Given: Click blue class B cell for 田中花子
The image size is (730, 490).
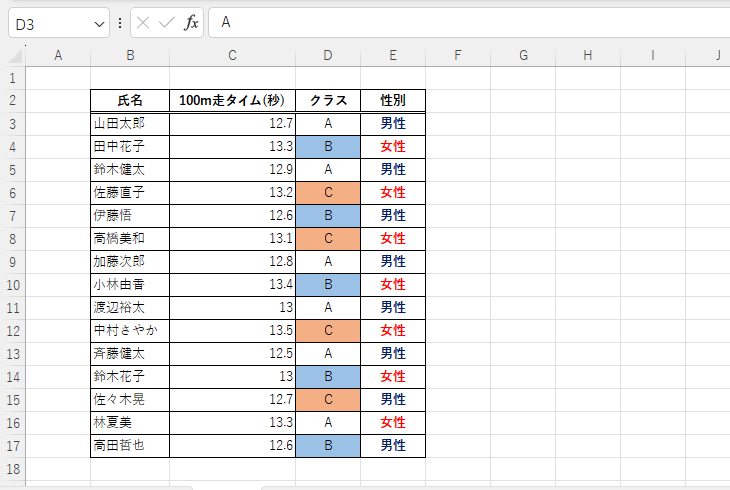Looking at the screenshot, I should point(328,147).
